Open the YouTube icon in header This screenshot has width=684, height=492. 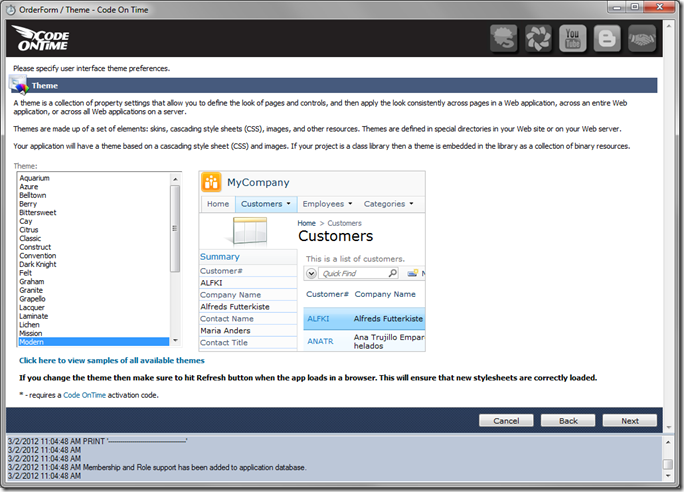point(572,38)
